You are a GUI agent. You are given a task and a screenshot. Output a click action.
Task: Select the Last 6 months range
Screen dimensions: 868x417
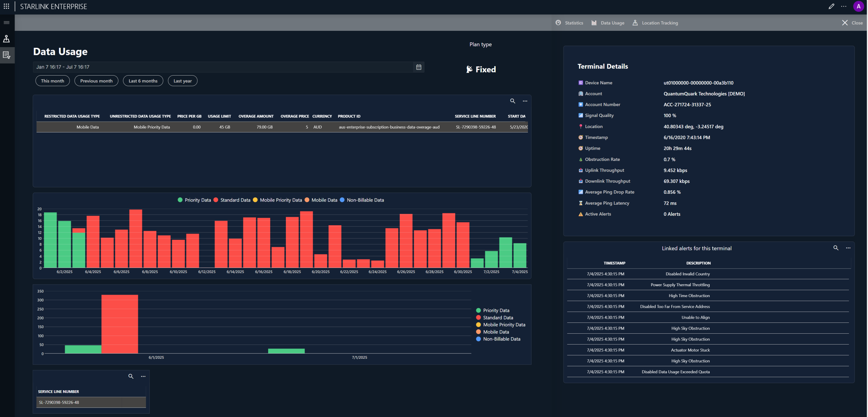(143, 81)
